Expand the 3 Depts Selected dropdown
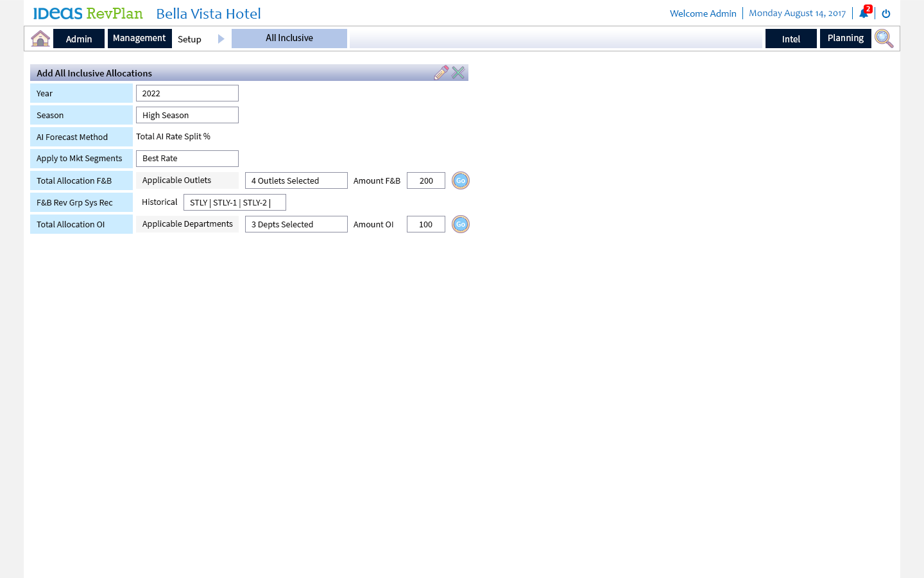 click(296, 224)
